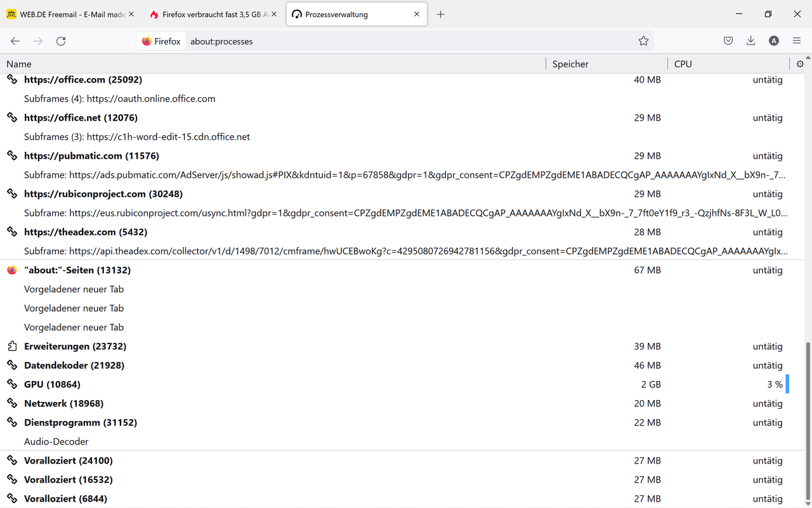
Task: Click the office.com 40 MB memory value
Action: click(647, 79)
